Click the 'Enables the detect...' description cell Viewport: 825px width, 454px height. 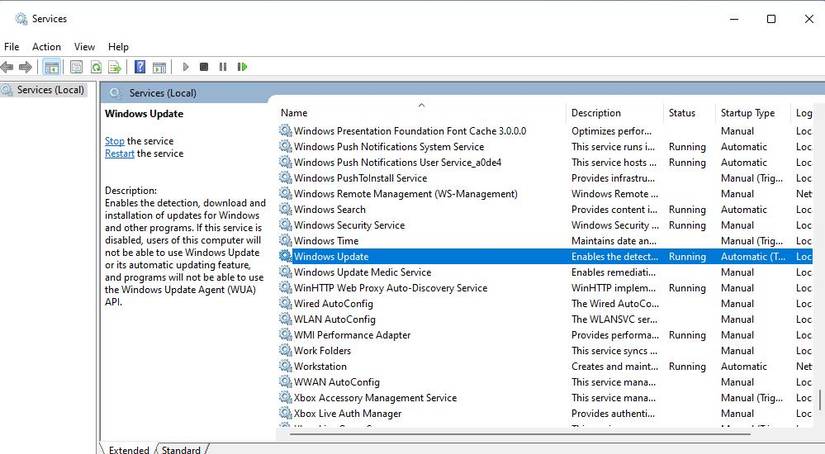point(615,256)
